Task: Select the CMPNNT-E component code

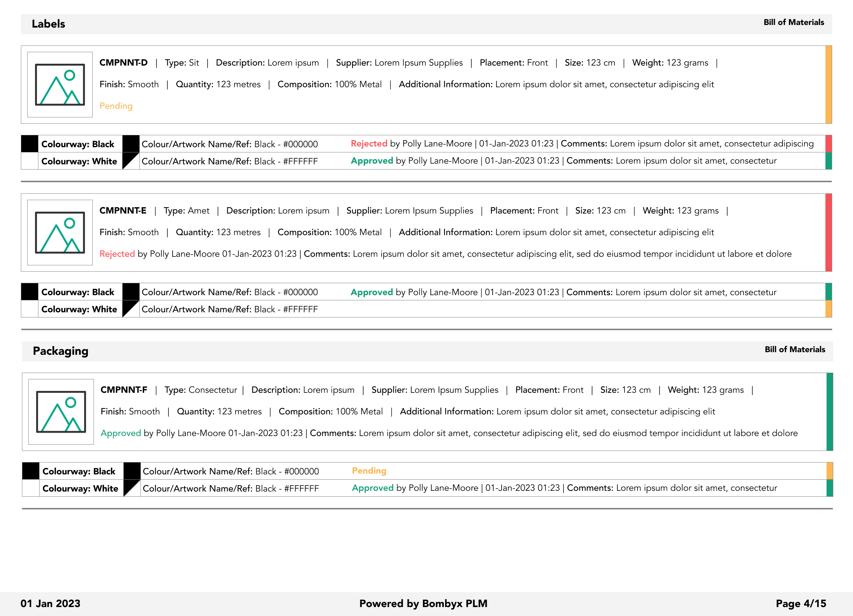Action: [x=123, y=211]
